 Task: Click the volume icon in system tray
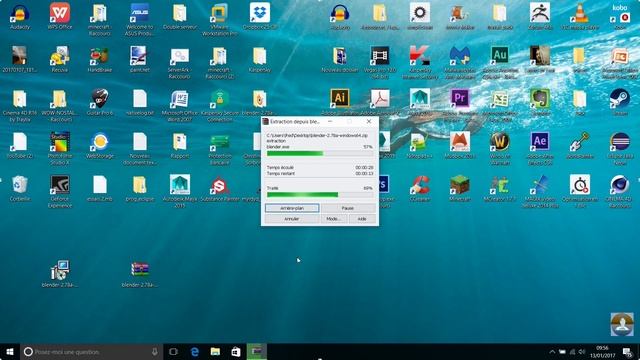coord(582,352)
